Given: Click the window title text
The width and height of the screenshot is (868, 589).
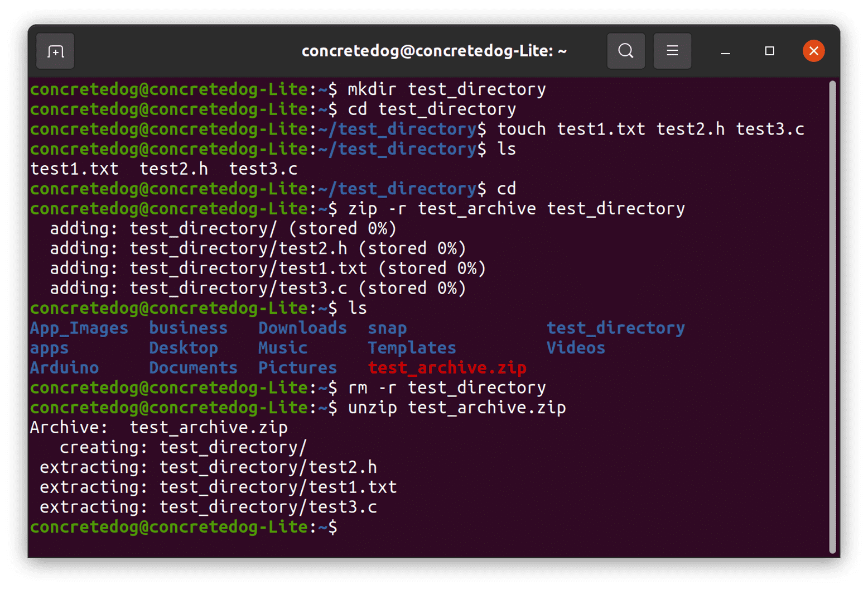Looking at the screenshot, I should tap(434, 51).
